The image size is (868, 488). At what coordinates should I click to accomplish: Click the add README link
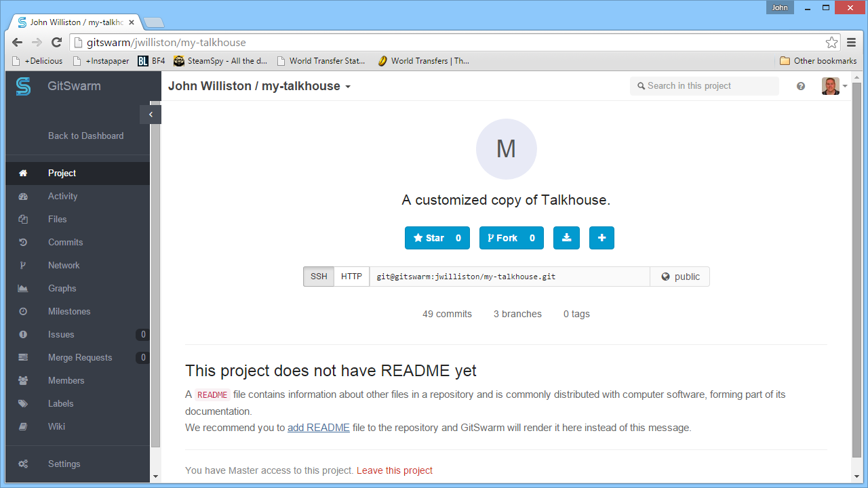coord(318,428)
